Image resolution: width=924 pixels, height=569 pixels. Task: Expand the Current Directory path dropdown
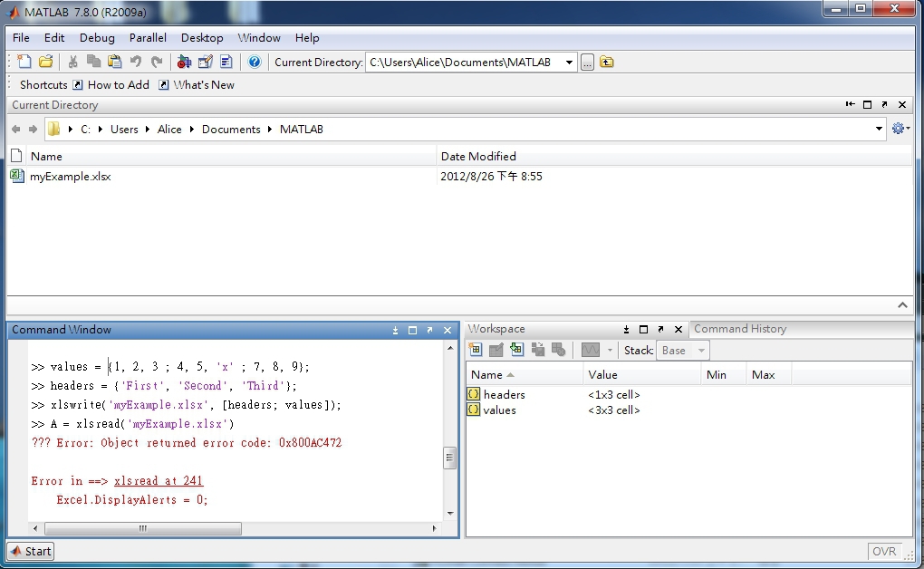(x=569, y=62)
